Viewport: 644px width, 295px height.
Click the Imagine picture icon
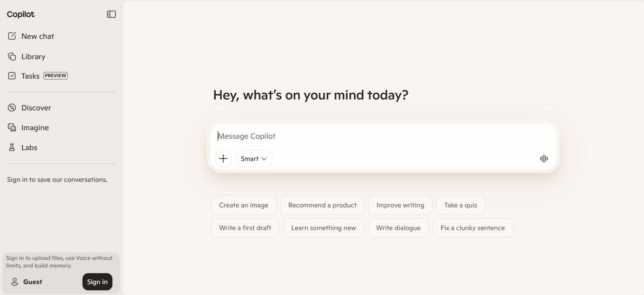coord(12,127)
